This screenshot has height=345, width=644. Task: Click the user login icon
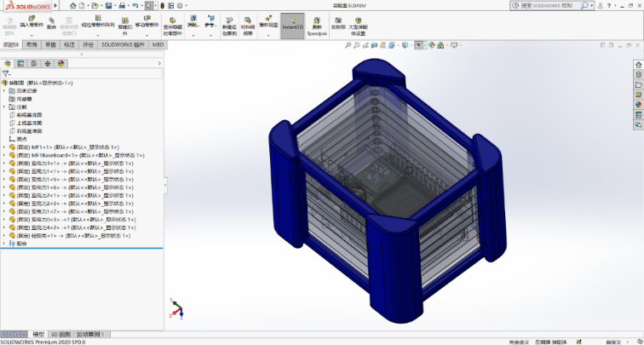[600, 6]
